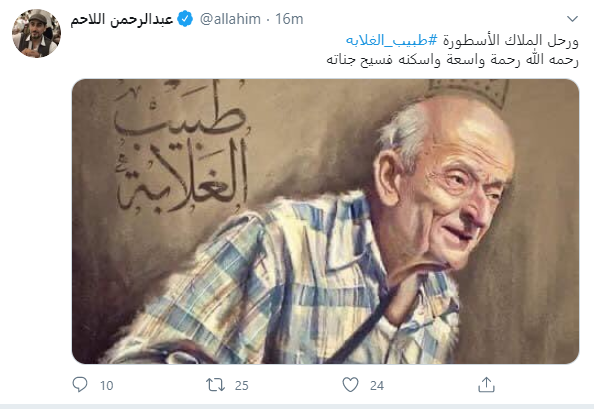Open the @allahim handle link
Viewport: 594px width, 409px height.
click(230, 19)
